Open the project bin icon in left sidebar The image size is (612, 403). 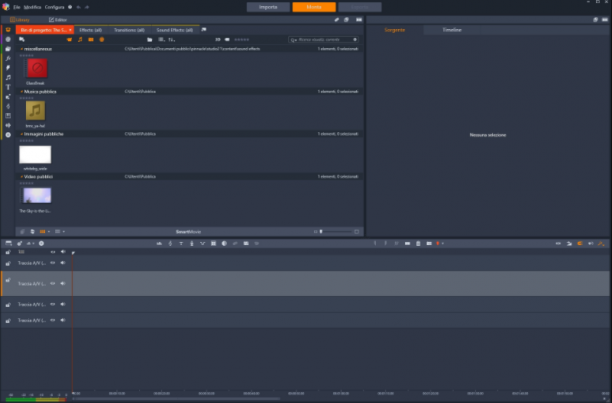(8, 30)
